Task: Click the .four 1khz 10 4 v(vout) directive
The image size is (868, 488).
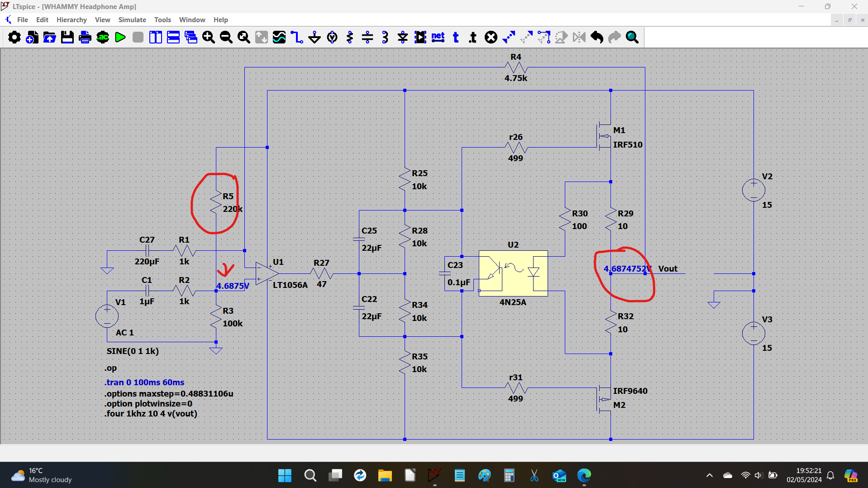Action: click(151, 414)
